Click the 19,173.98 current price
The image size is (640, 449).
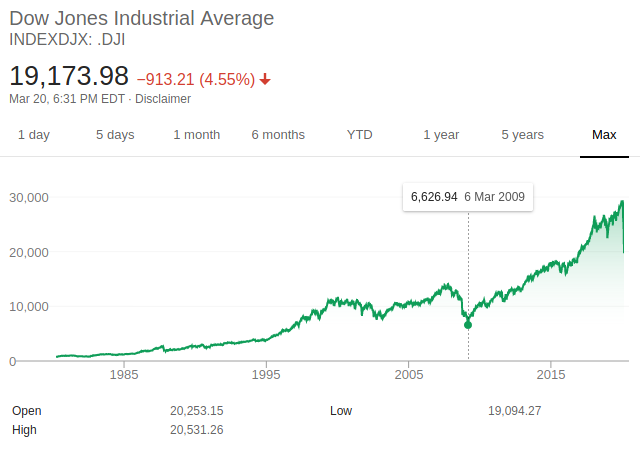tap(69, 76)
